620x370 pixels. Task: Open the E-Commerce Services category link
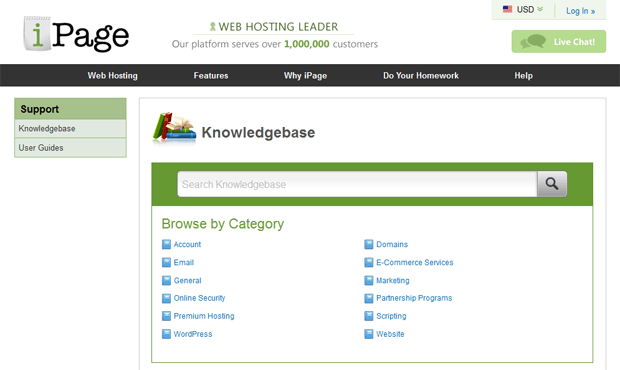tap(415, 262)
